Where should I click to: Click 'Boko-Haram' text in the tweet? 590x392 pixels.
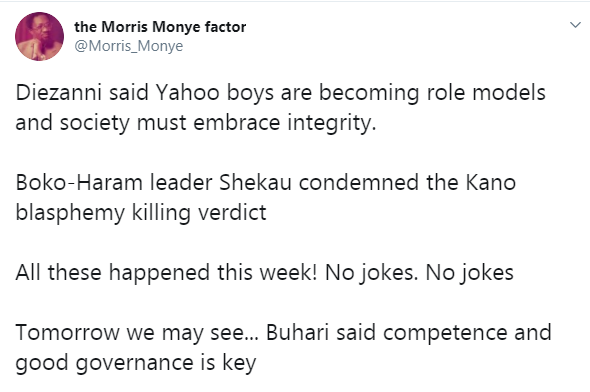coord(79,182)
